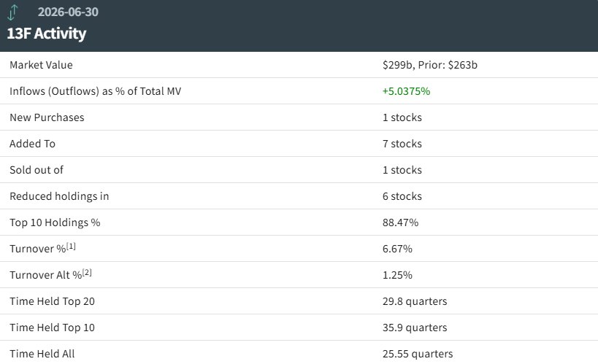Select the 2026-06-30 date label

68,12
